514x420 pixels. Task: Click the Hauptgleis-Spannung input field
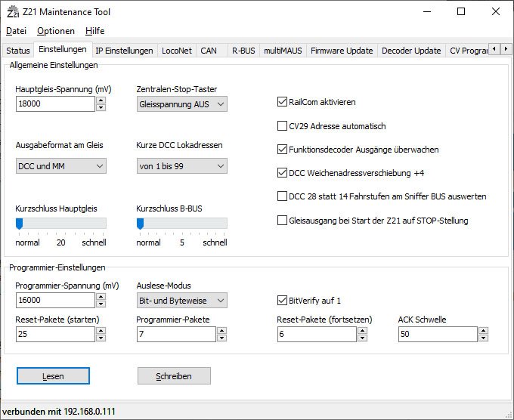pyautogui.click(x=55, y=103)
